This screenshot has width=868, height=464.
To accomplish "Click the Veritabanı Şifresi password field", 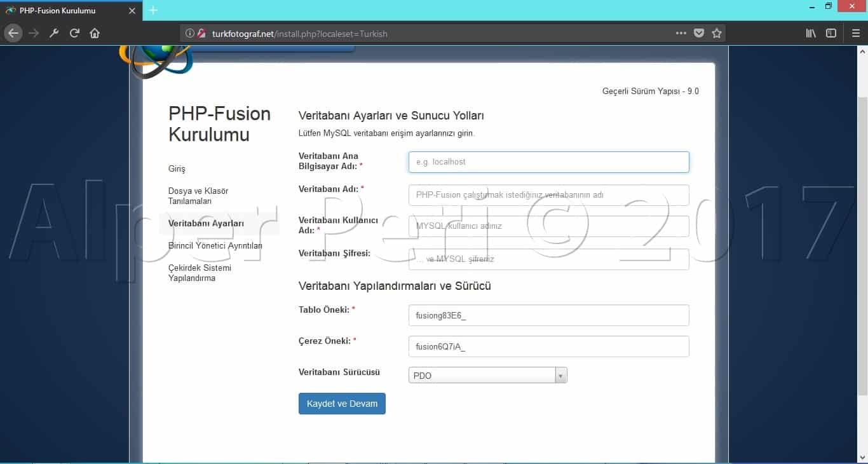I will point(548,259).
